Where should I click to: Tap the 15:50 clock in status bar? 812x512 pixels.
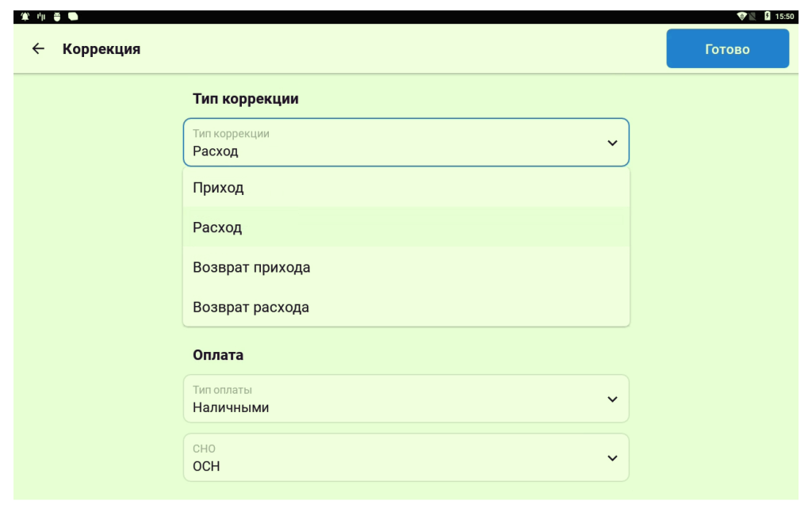click(785, 17)
